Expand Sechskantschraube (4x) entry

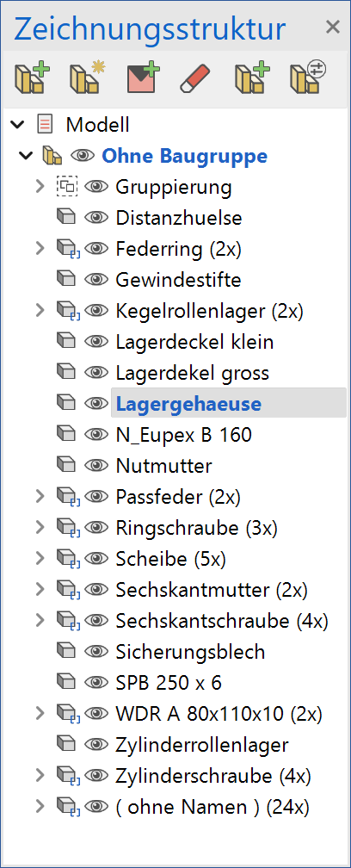click(x=39, y=621)
